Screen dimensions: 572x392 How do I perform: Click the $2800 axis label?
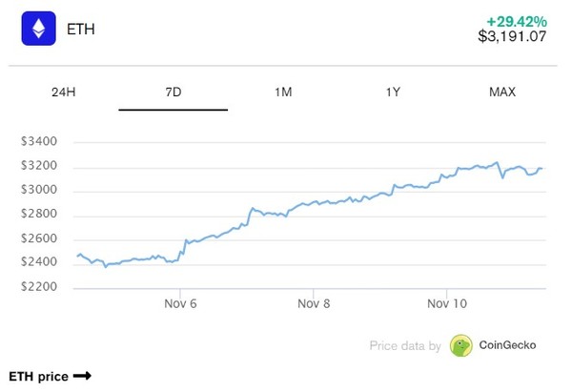[39, 215]
